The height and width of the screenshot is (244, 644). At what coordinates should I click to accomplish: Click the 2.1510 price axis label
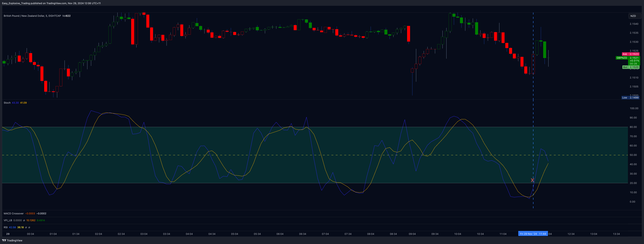point(634,78)
